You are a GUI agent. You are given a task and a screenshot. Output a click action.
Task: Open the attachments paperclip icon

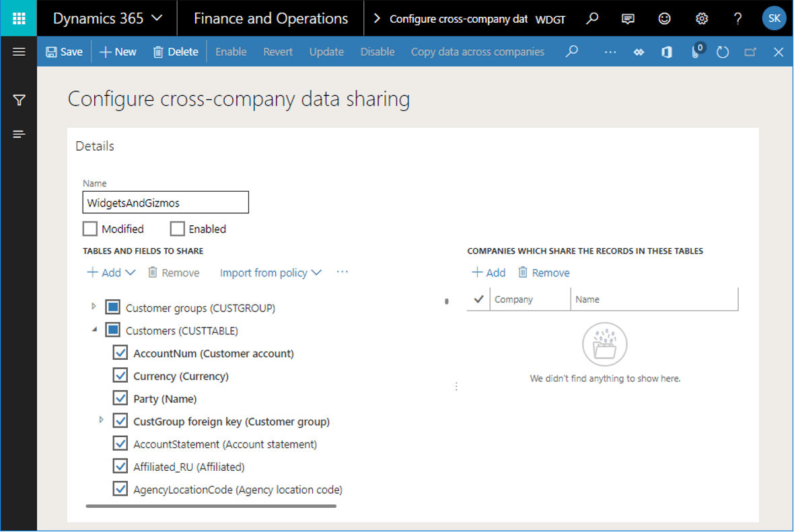(695, 52)
